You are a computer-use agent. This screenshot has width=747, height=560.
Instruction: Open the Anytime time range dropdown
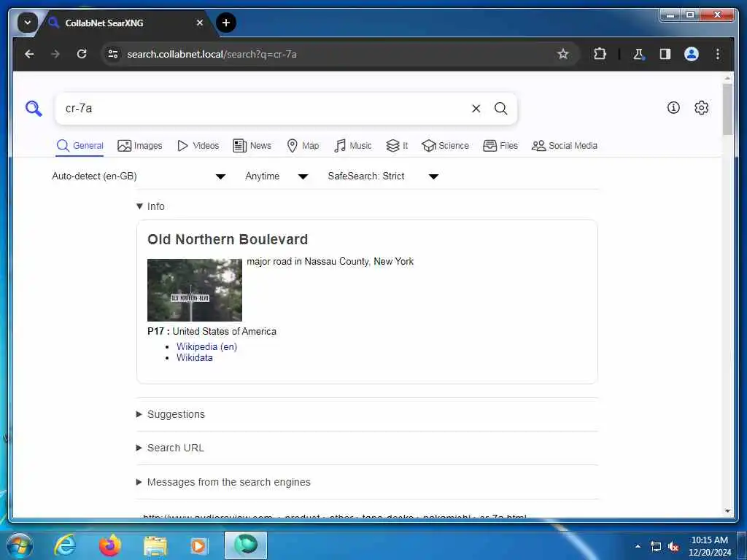click(x=276, y=176)
